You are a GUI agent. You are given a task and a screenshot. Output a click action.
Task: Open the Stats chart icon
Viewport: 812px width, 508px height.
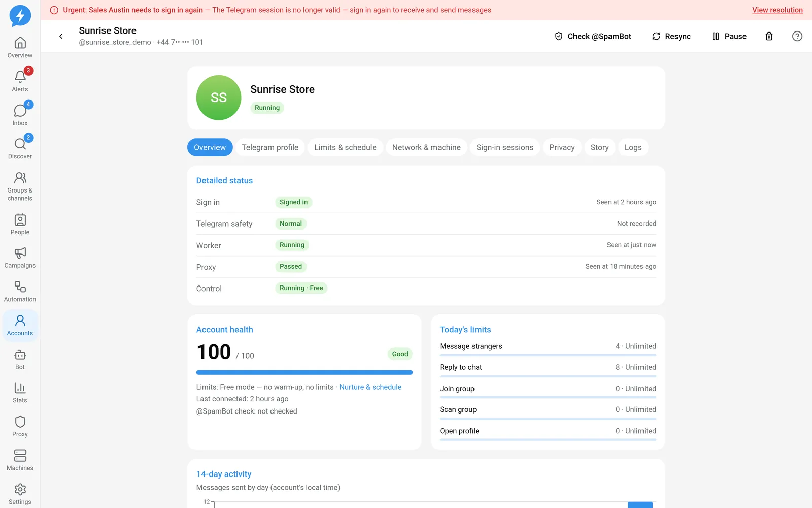20,393
